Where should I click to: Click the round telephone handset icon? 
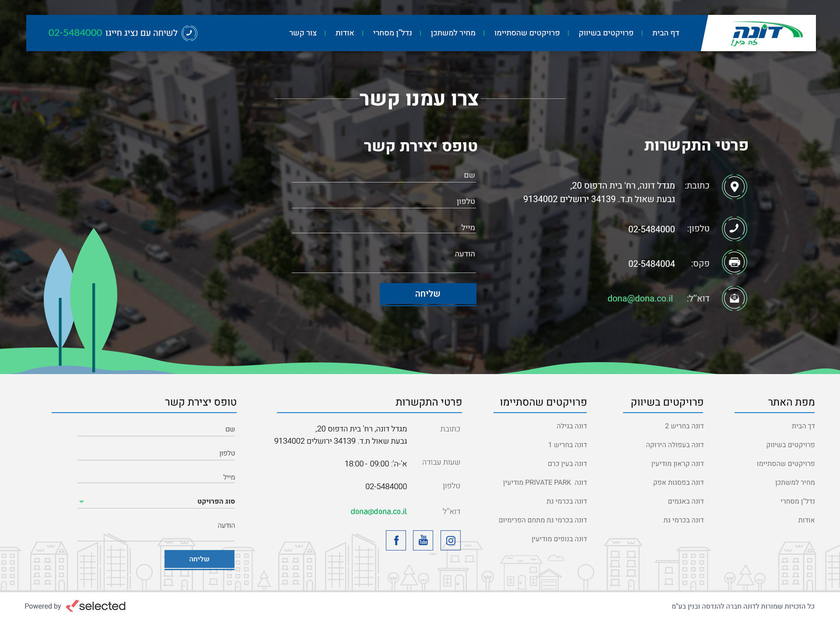tap(734, 228)
